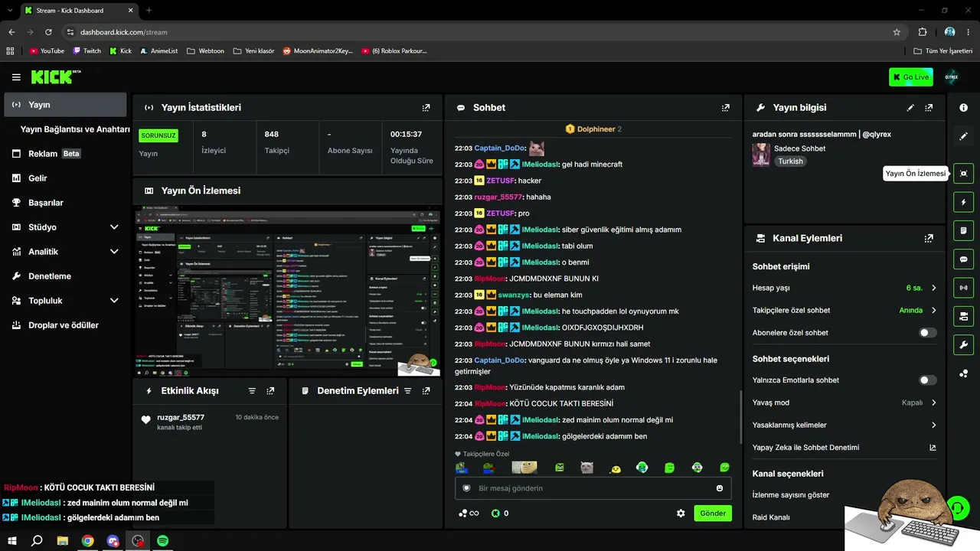Open Hesap yaşı setting chevron
980x551 pixels.
point(933,289)
